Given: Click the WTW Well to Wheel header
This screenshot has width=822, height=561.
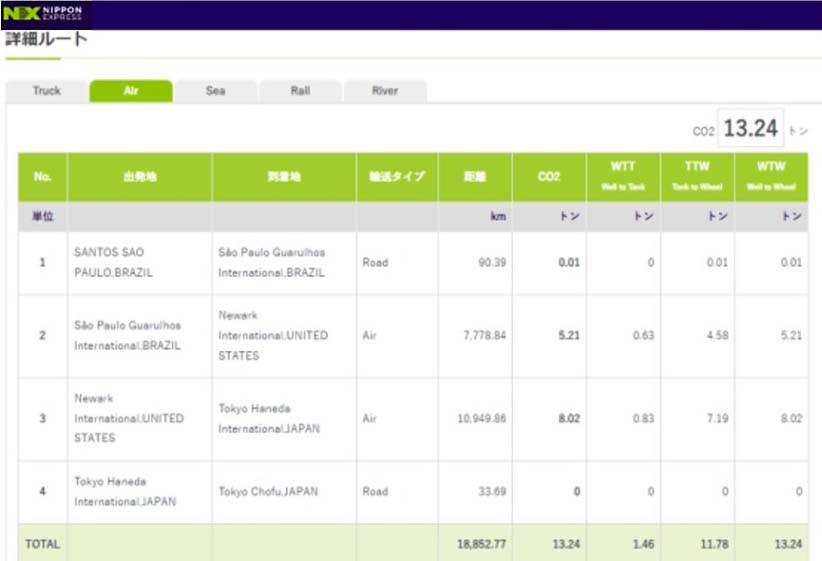Looking at the screenshot, I should pos(771,177).
